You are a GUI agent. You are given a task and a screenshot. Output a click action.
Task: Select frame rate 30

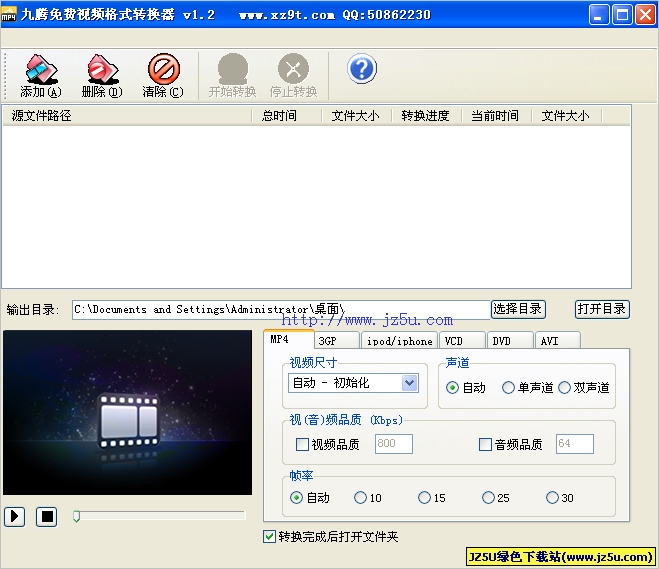pyautogui.click(x=552, y=498)
